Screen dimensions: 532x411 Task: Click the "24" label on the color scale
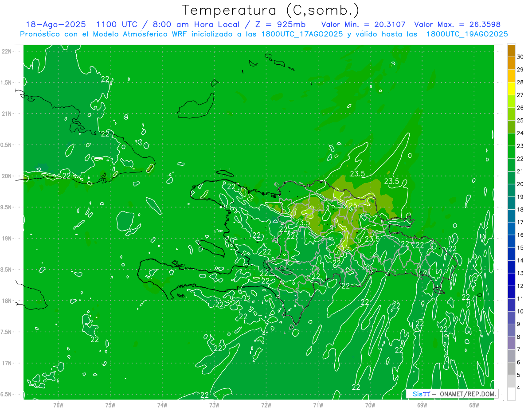[520, 133]
